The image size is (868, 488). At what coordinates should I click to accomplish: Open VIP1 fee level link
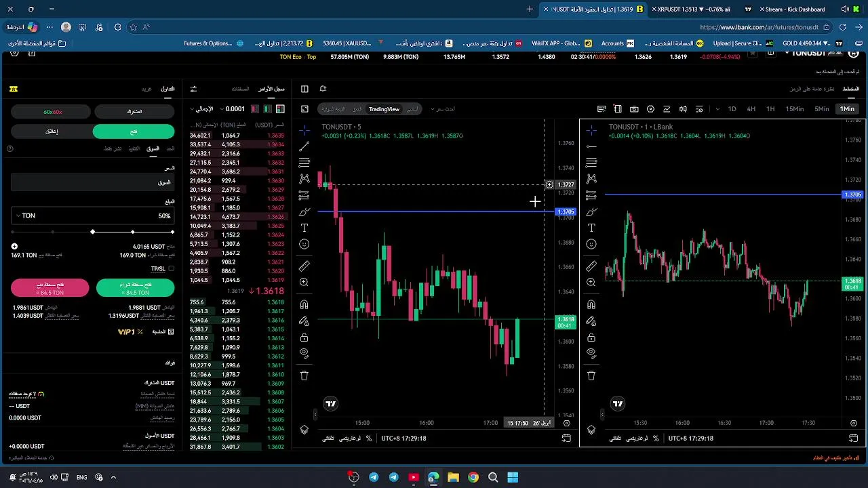coord(130,332)
